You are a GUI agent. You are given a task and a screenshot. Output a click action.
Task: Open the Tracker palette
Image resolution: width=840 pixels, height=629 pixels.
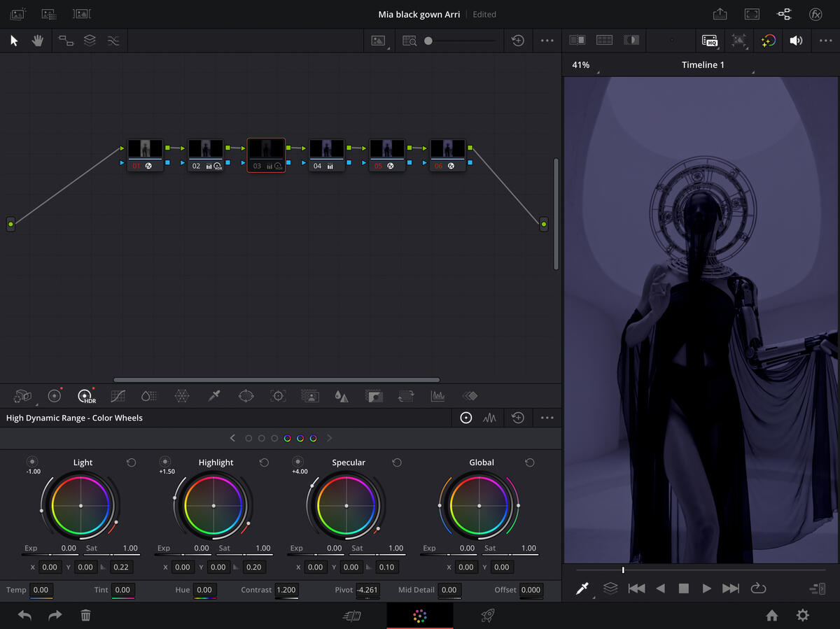(x=278, y=396)
